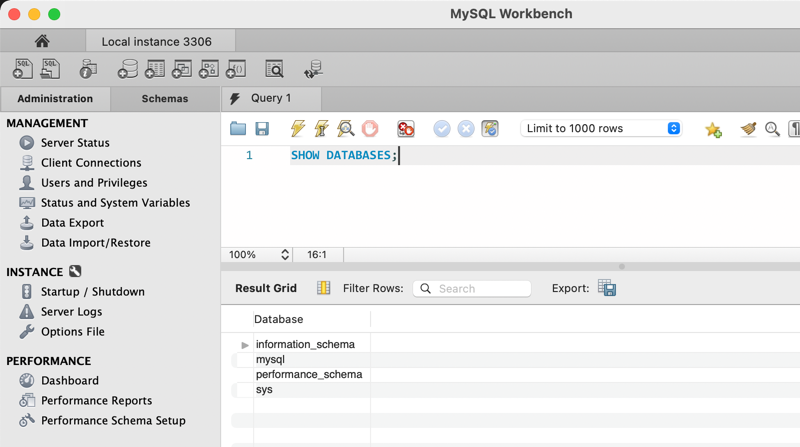This screenshot has width=800, height=447.
Task: Open Data Import/Restore
Action: pyautogui.click(x=95, y=242)
